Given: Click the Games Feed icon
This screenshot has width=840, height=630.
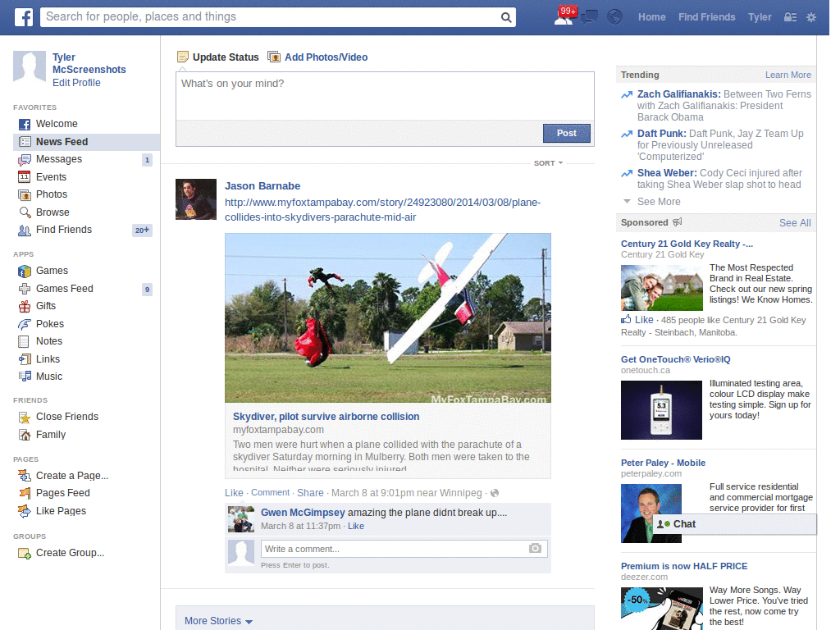Looking at the screenshot, I should (x=25, y=290).
